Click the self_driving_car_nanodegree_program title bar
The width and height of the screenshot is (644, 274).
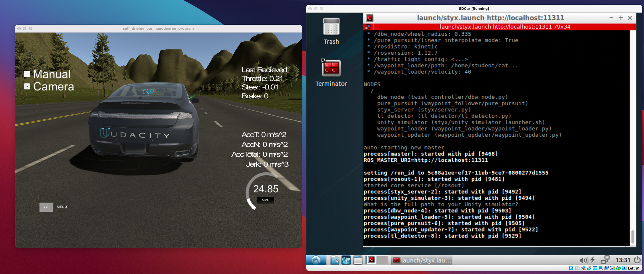pos(158,29)
